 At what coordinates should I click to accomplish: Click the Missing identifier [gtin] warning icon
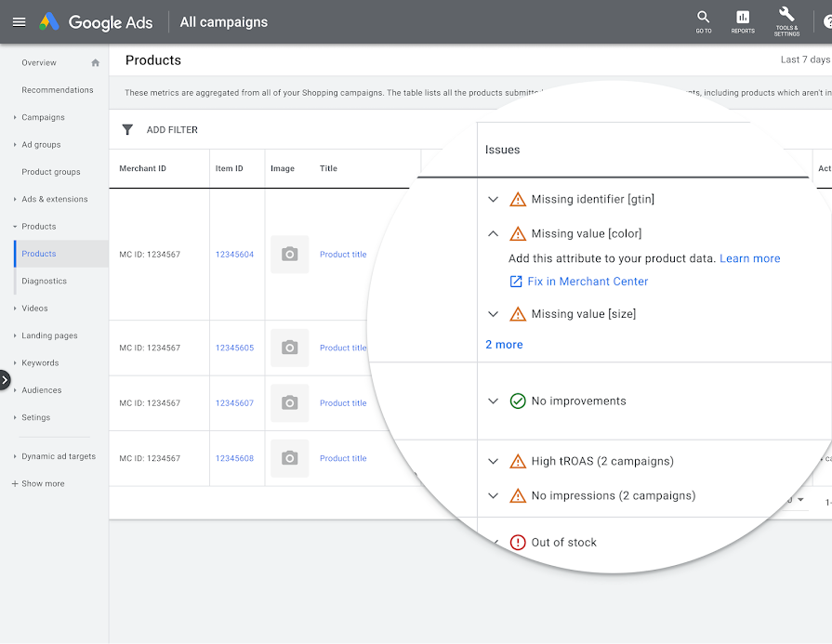point(518,200)
